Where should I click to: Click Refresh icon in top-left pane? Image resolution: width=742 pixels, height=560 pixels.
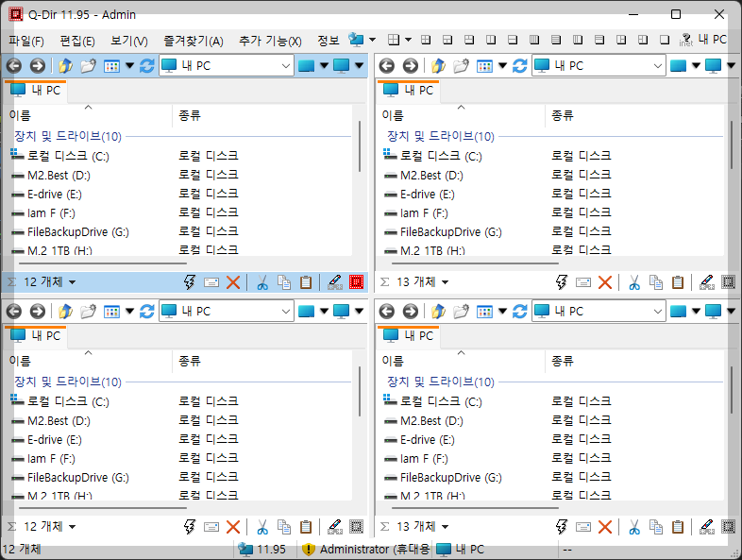(146, 65)
